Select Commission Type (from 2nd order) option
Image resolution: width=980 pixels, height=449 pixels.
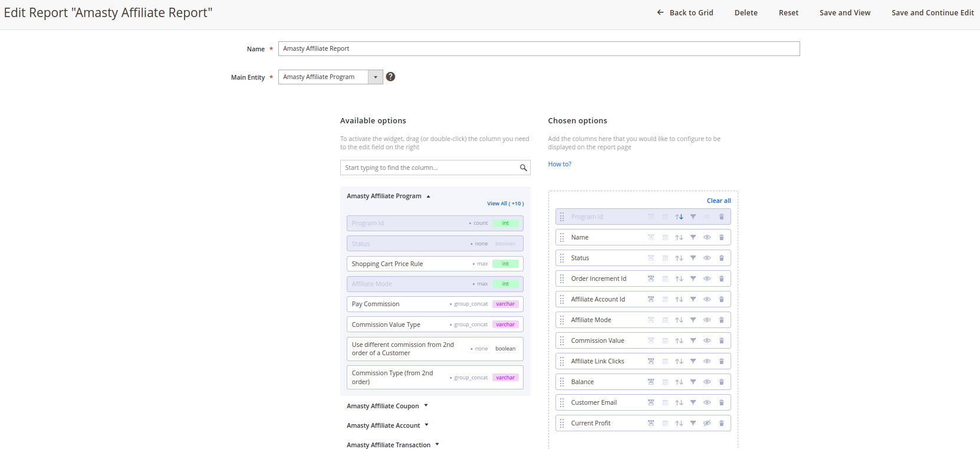[435, 377]
